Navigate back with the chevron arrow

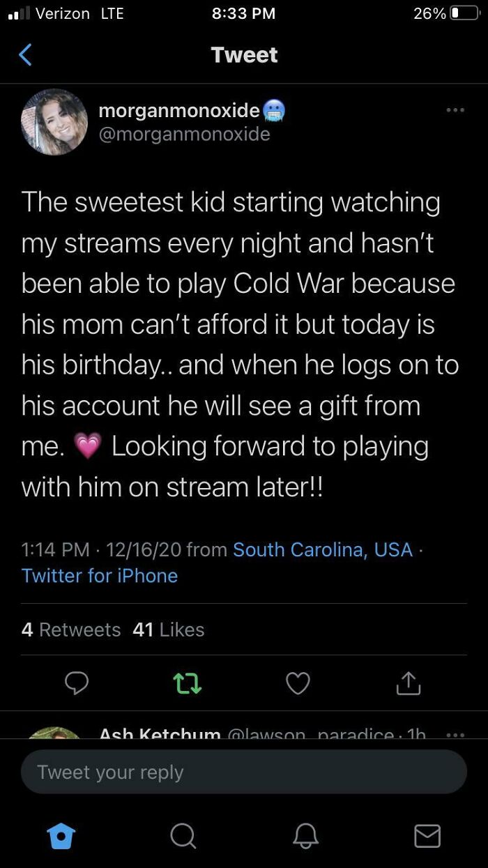point(25,54)
